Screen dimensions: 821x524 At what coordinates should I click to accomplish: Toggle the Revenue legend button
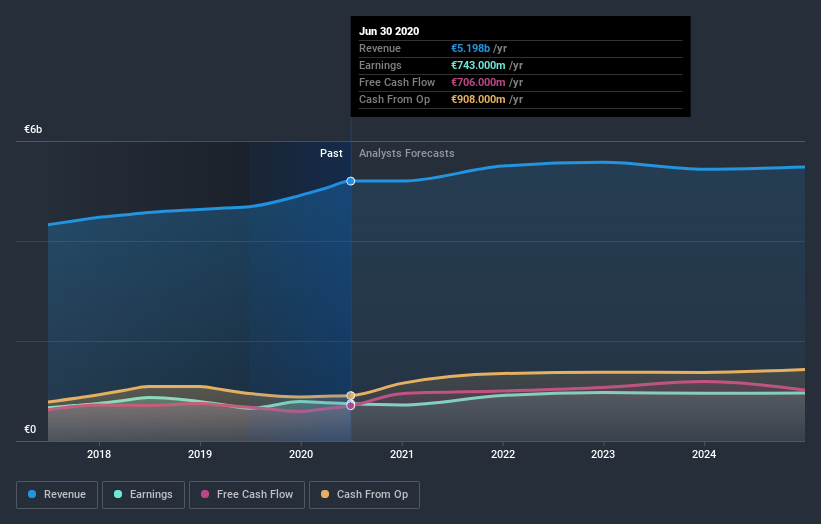click(57, 495)
